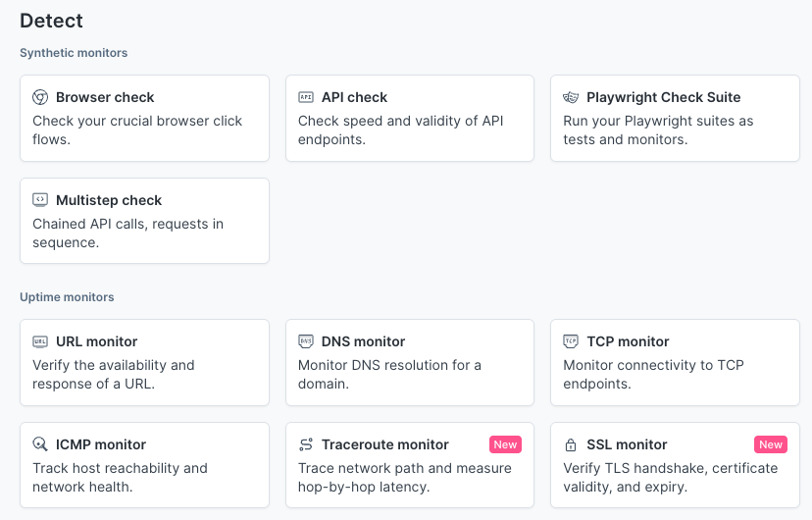812x520 pixels.
Task: Click 'Chained API calls, requests in sequence.'
Action: coord(127,234)
